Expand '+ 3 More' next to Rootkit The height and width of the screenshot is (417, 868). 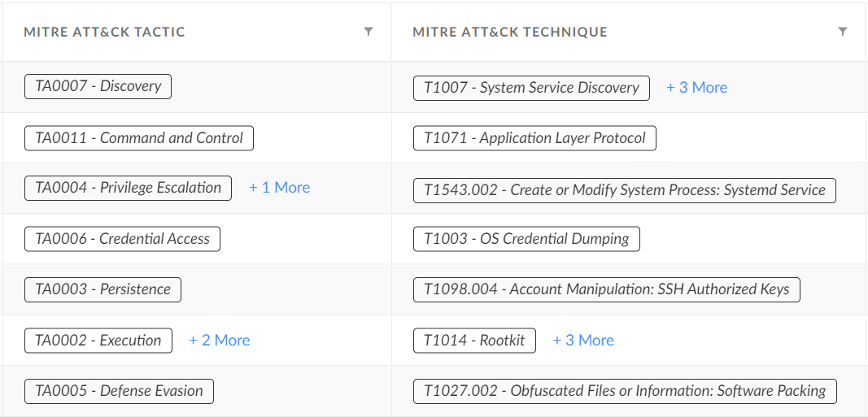(x=583, y=341)
